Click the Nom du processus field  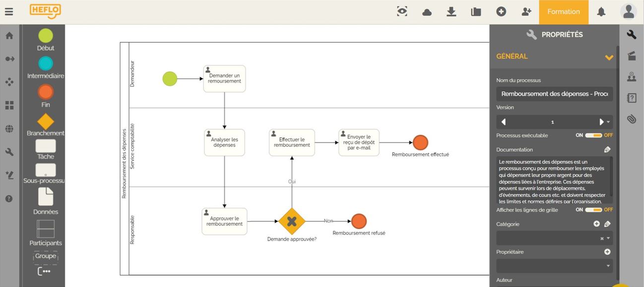(554, 94)
